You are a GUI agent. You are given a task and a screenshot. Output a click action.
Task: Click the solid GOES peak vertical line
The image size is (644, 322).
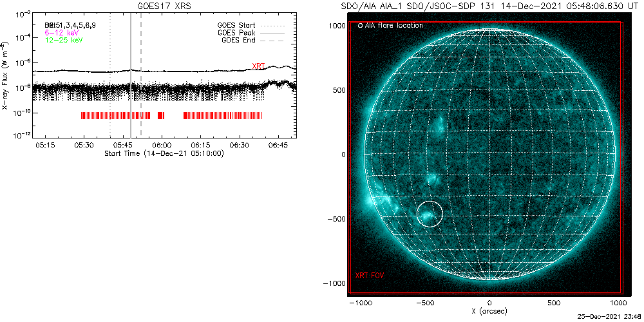(x=131, y=76)
